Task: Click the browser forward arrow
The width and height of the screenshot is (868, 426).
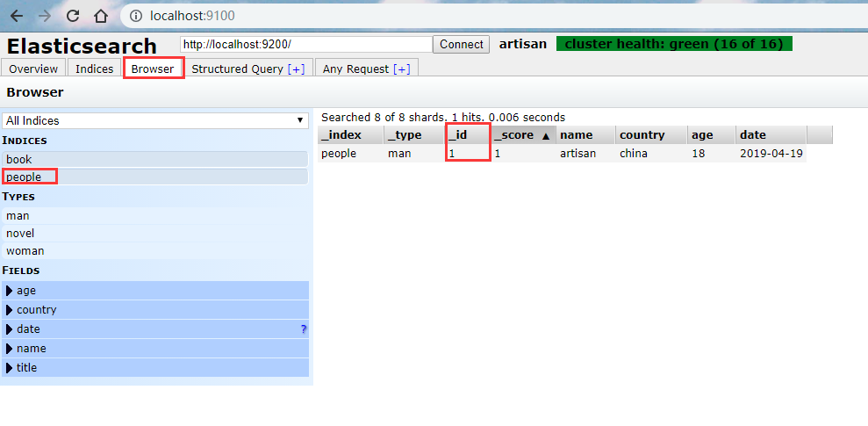Action: click(x=44, y=16)
